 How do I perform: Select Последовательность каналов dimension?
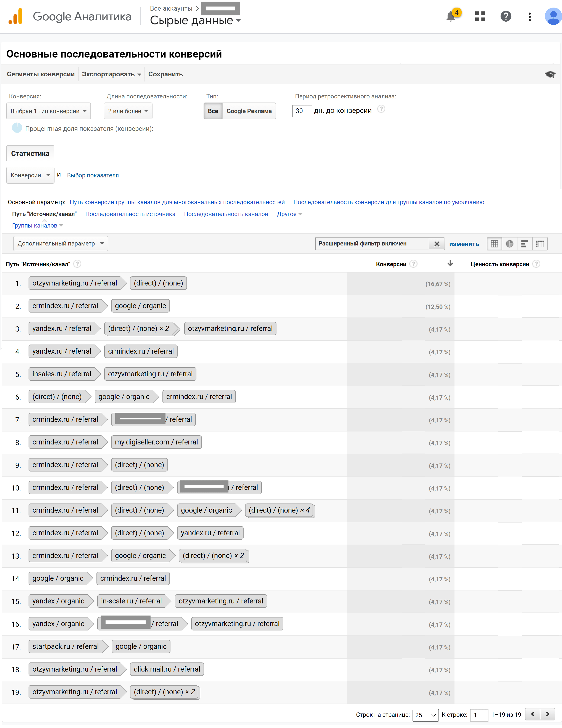[x=226, y=214]
